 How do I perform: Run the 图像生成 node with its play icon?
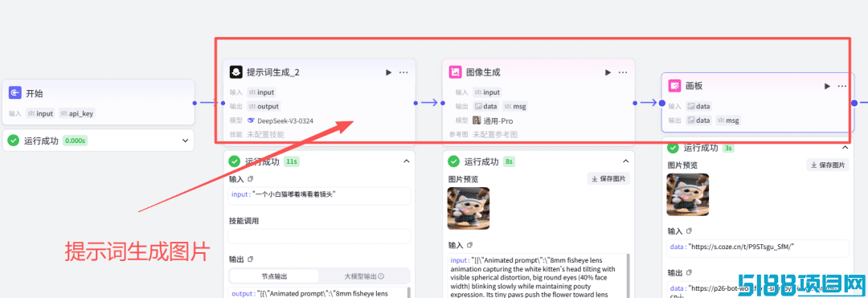tap(608, 72)
